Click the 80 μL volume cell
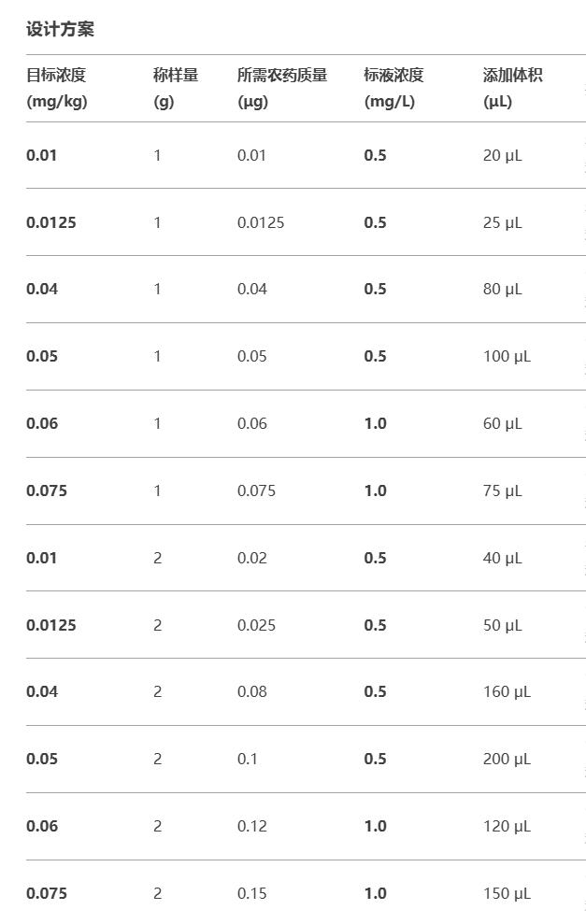This screenshot has height=924, width=586. tap(502, 290)
